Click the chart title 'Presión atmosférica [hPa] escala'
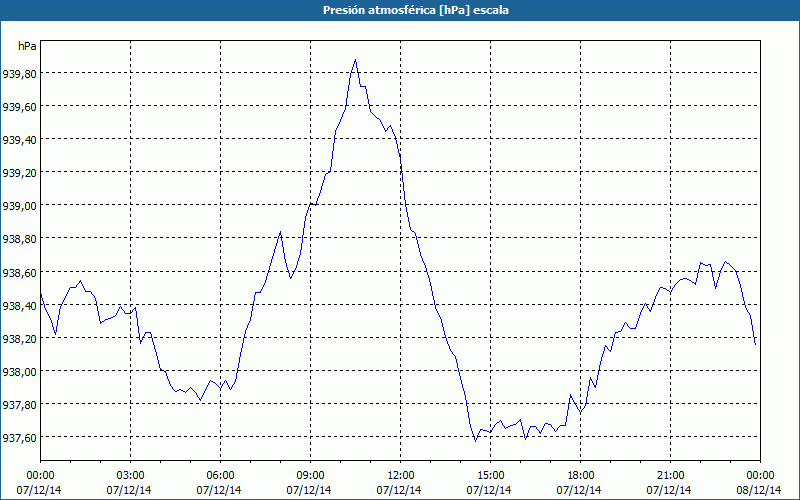 415,10
